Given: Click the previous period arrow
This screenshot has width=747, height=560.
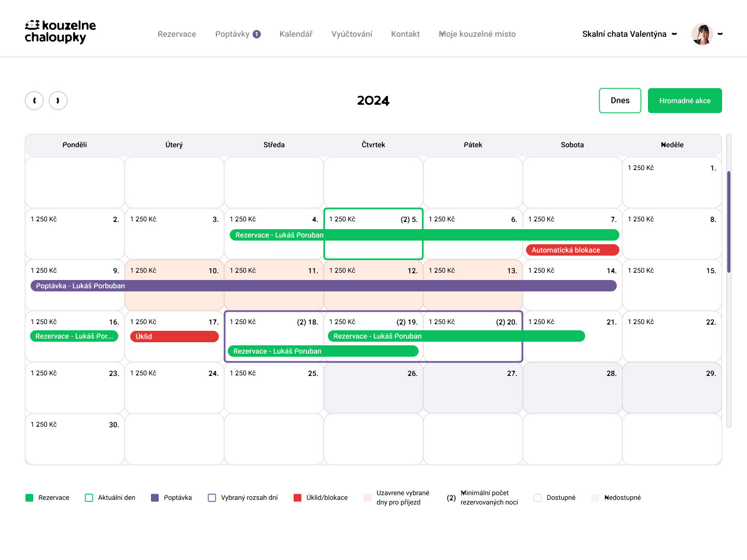Looking at the screenshot, I should (34, 101).
